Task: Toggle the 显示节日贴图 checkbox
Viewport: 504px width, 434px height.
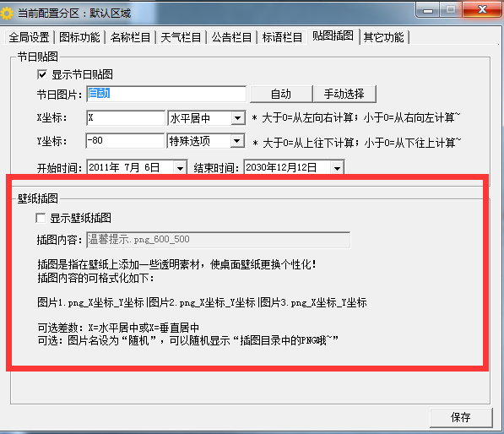Action: (41, 74)
